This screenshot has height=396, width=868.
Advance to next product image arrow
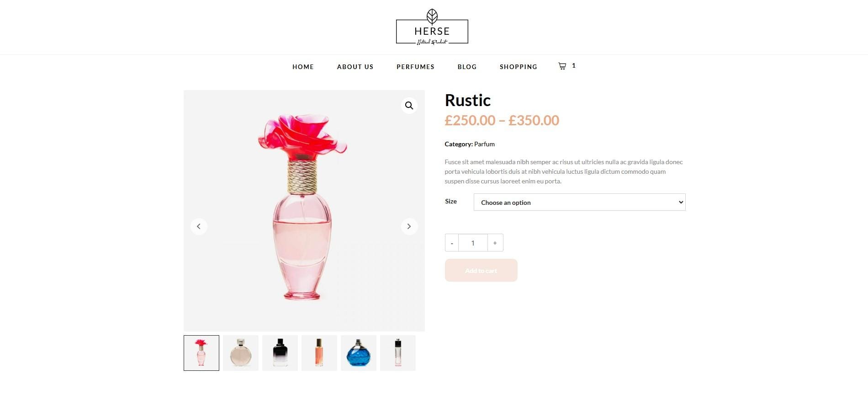point(409,226)
